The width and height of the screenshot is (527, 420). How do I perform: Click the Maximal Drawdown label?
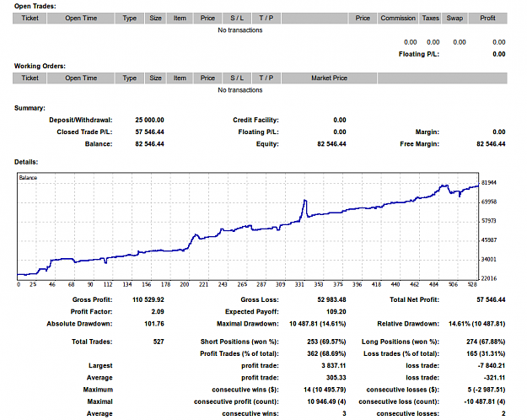[x=248, y=324]
